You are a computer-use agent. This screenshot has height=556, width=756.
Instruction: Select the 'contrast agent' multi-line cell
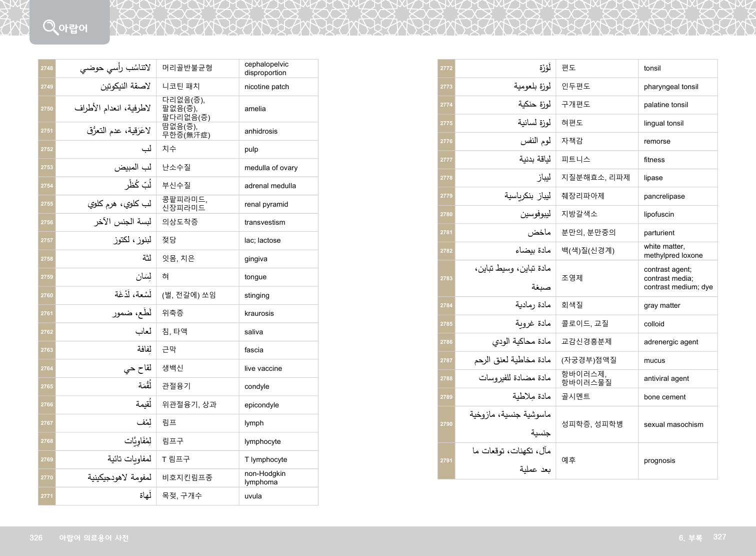click(678, 278)
